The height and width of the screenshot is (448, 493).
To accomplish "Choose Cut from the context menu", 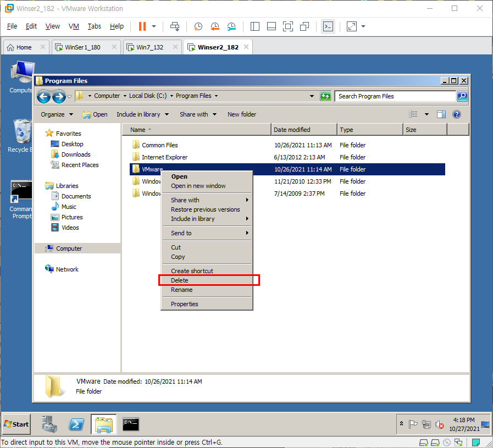I will (207, 247).
